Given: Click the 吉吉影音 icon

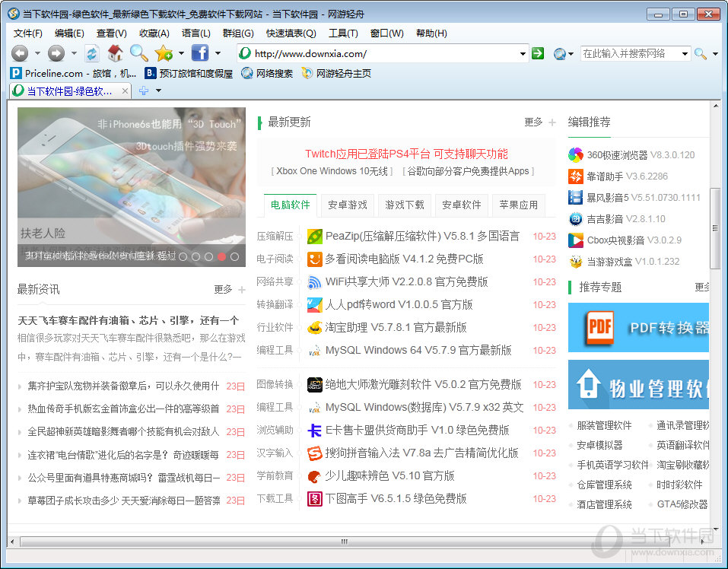Looking at the screenshot, I should pos(576,219).
